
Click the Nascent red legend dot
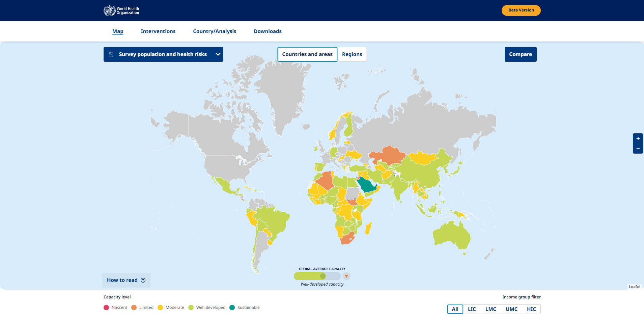(x=106, y=308)
